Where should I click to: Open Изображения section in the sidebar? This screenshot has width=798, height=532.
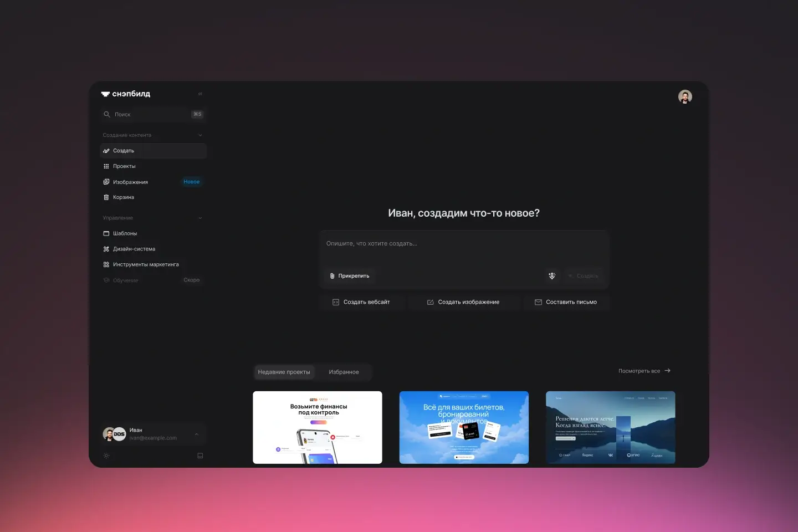(x=130, y=182)
